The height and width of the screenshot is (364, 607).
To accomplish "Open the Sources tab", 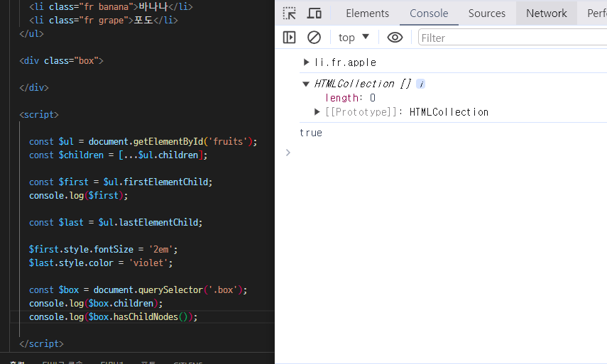I will [486, 13].
